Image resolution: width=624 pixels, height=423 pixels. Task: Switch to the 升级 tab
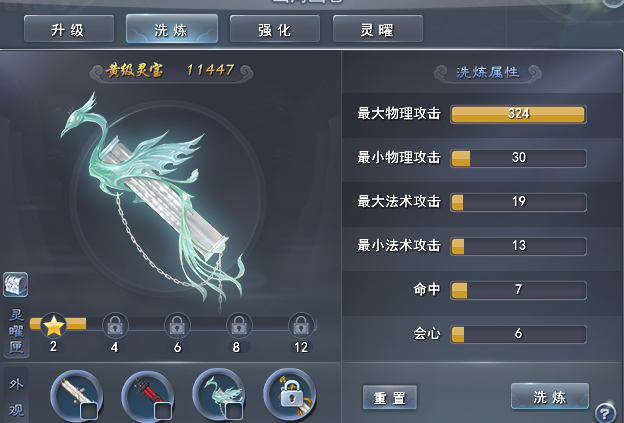click(x=69, y=29)
